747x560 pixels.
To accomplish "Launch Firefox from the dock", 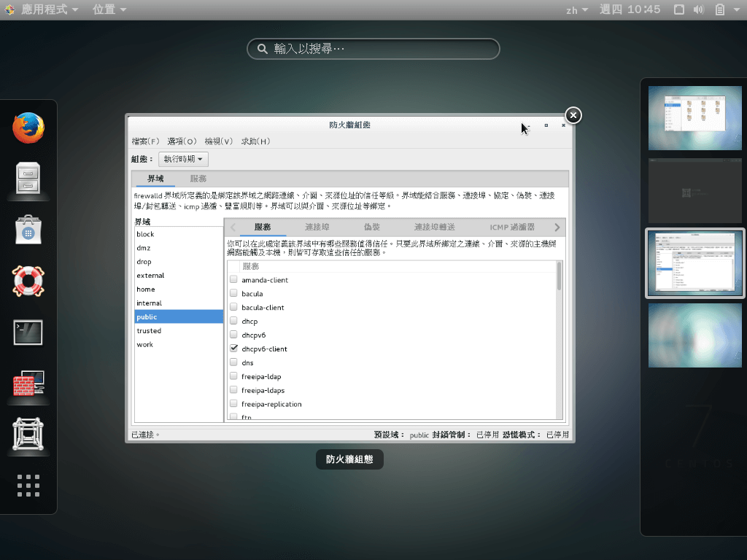I will 29,127.
